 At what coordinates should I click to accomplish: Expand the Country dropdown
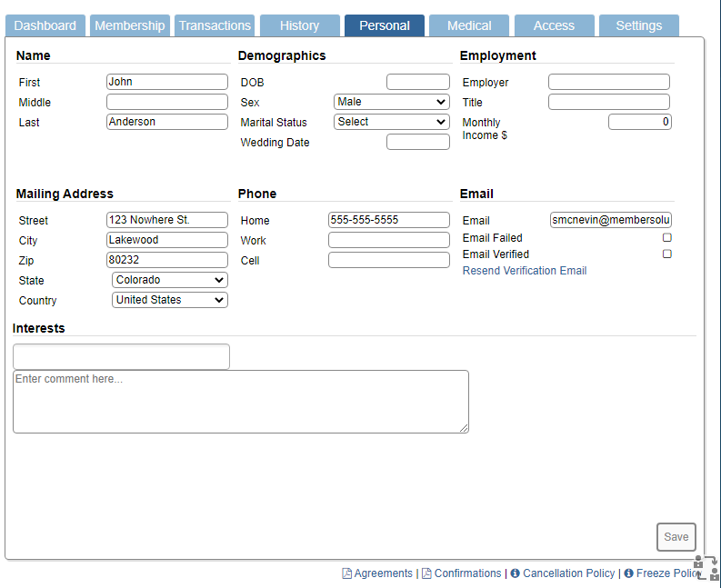[170, 300]
